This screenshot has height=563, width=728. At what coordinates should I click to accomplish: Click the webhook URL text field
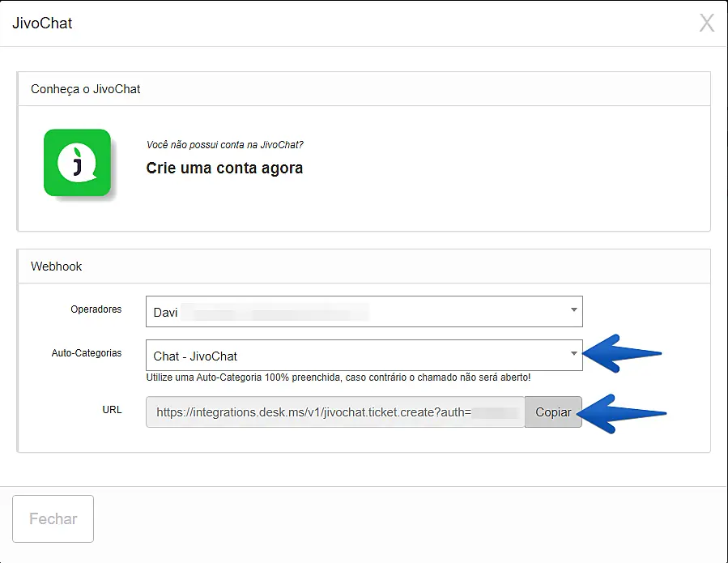[335, 412]
